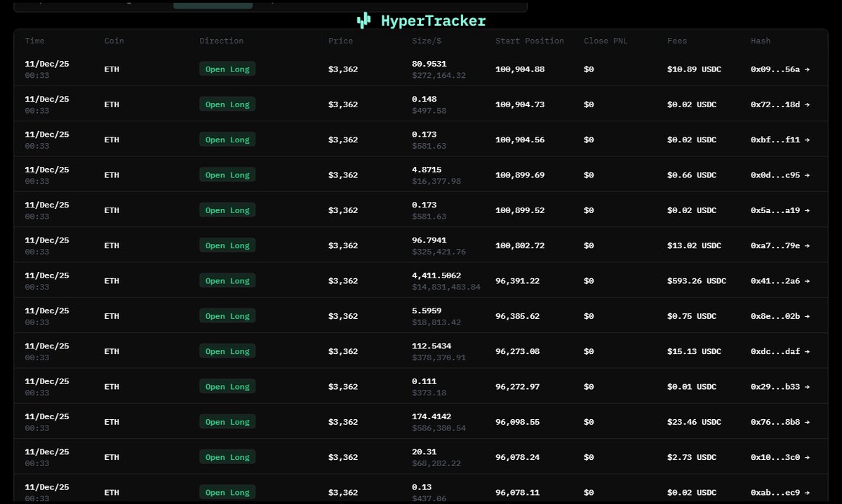Click the Fees column header

click(x=677, y=41)
